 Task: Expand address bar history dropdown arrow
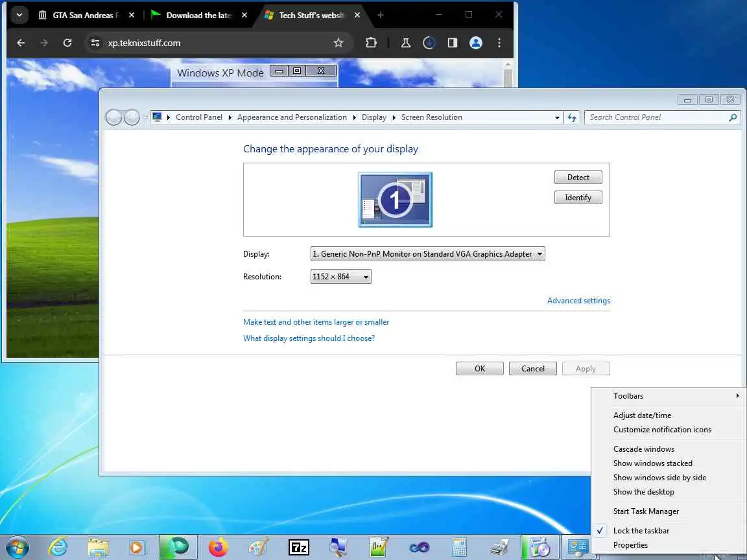(557, 117)
